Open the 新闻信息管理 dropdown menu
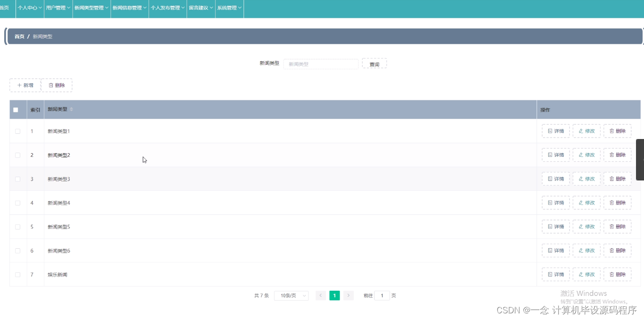Screen dimensions: 644x319 point(129,8)
